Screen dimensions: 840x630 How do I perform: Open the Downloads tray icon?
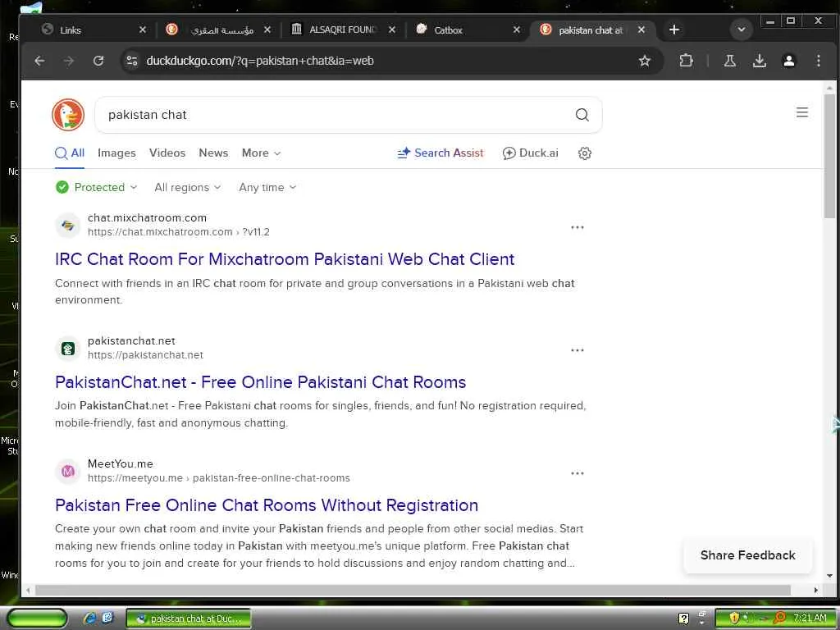pyautogui.click(x=759, y=61)
